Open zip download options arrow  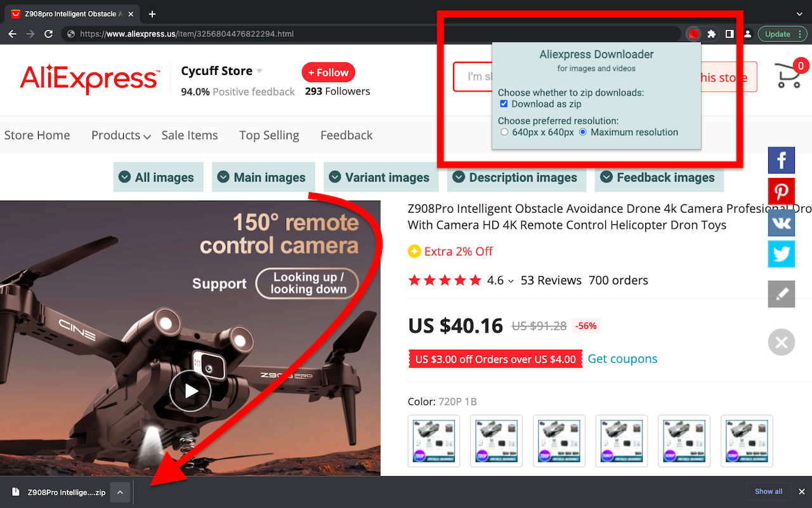coord(120,492)
